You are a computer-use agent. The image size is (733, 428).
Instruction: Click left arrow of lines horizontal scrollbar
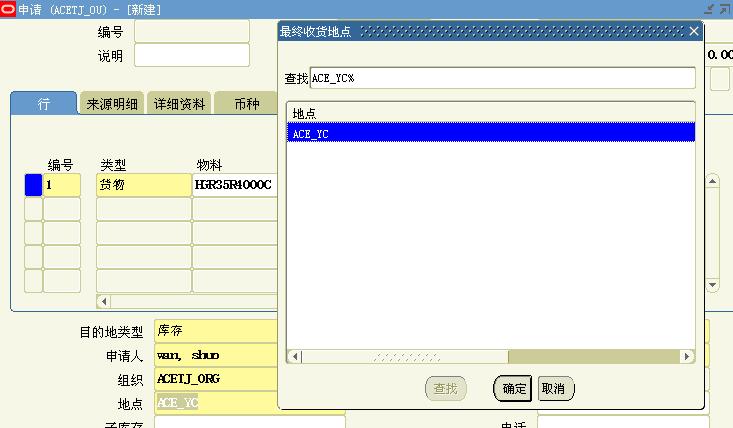[103, 301]
